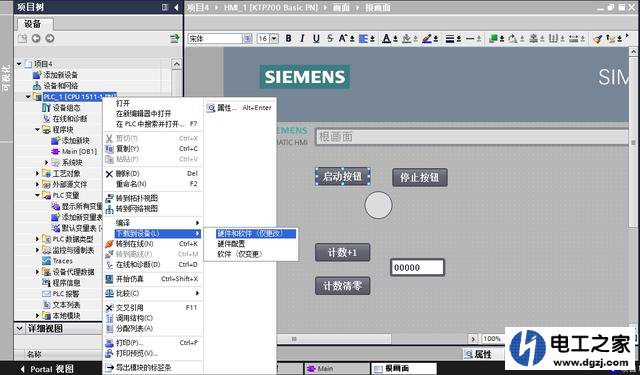Open 设备和网络 in project tree
This screenshot has height=375, width=640.
point(60,86)
